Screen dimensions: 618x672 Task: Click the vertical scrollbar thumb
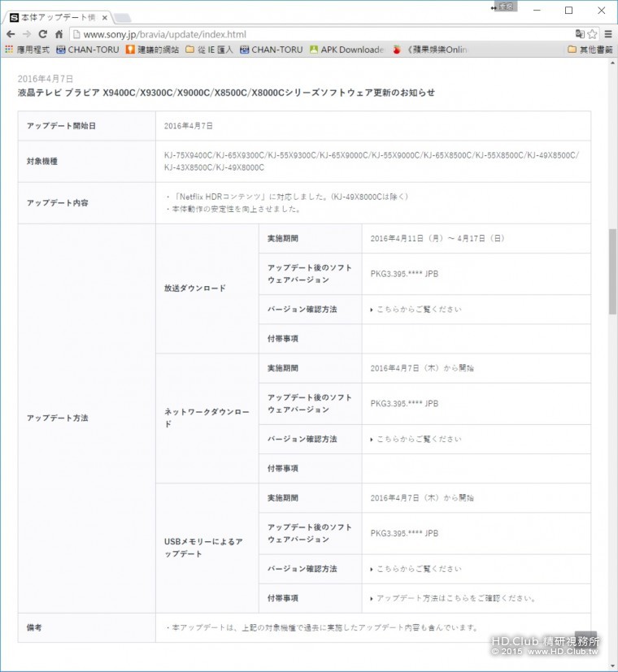click(612, 271)
